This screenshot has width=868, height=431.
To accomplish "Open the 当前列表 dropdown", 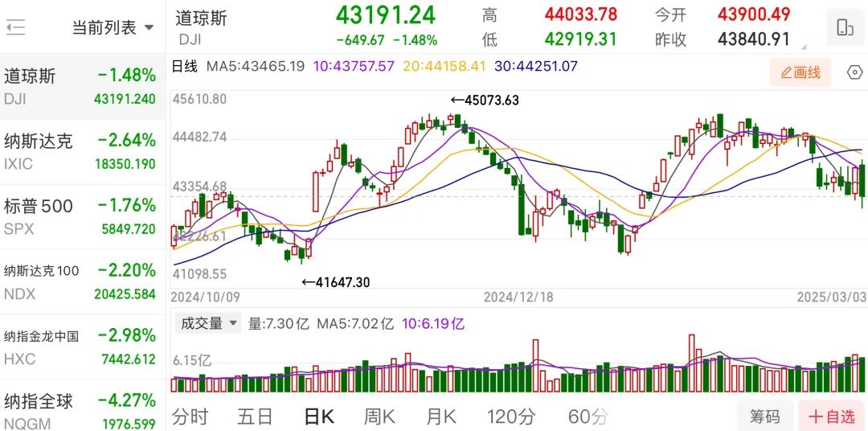I will coord(113,28).
